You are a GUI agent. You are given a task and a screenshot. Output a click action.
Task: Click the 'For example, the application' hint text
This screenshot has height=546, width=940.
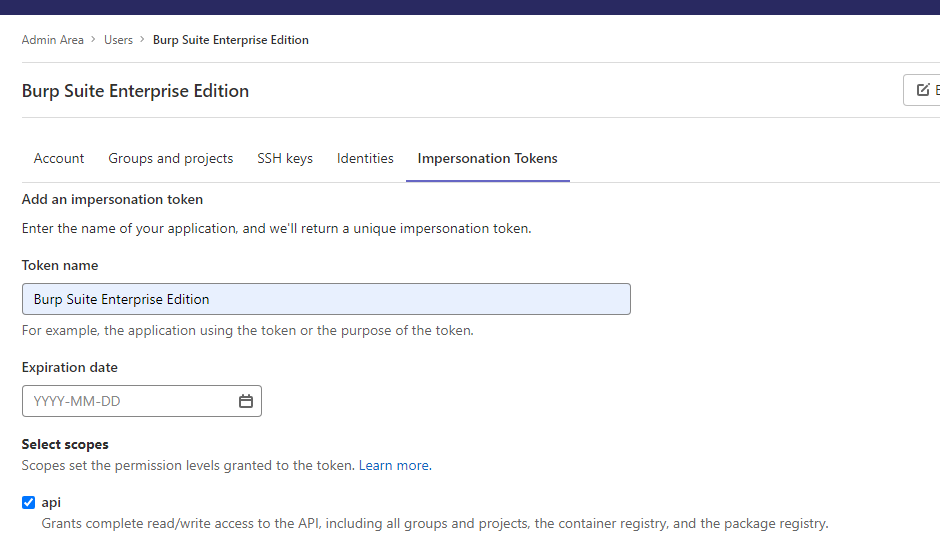coord(248,330)
